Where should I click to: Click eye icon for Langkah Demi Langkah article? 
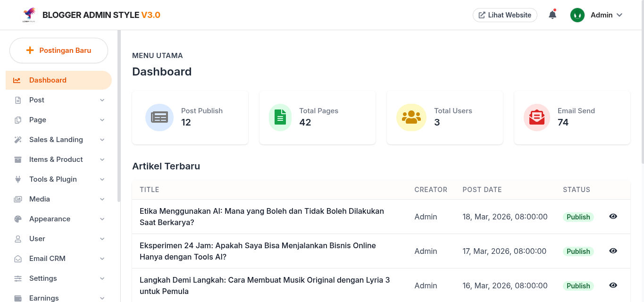[613, 285]
